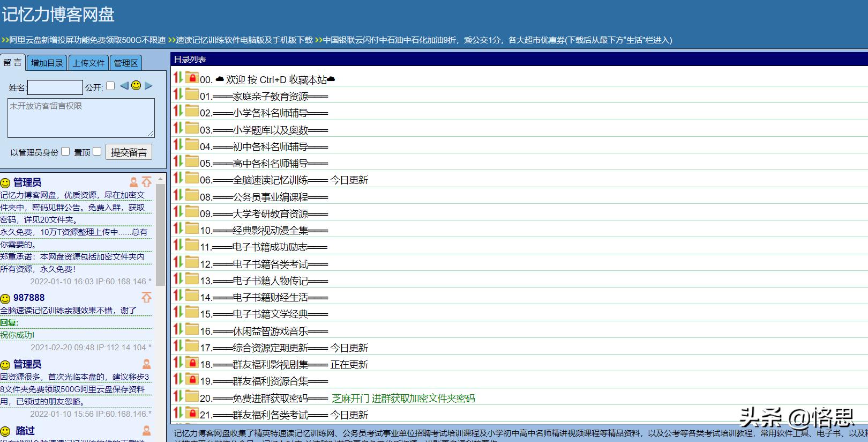
Task: Click folder icon of 11 电子书籍成功励志
Action: [x=192, y=245]
